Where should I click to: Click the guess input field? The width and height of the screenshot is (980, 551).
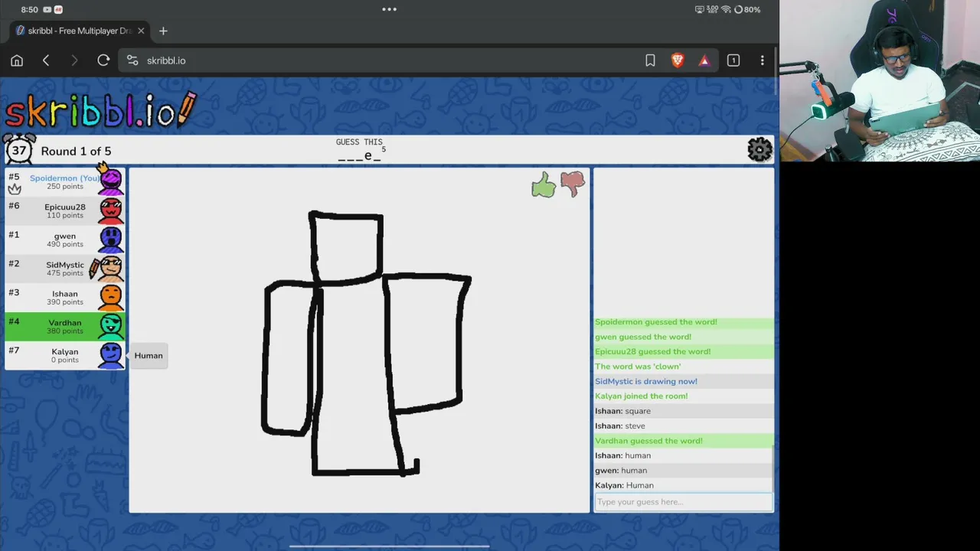(683, 502)
